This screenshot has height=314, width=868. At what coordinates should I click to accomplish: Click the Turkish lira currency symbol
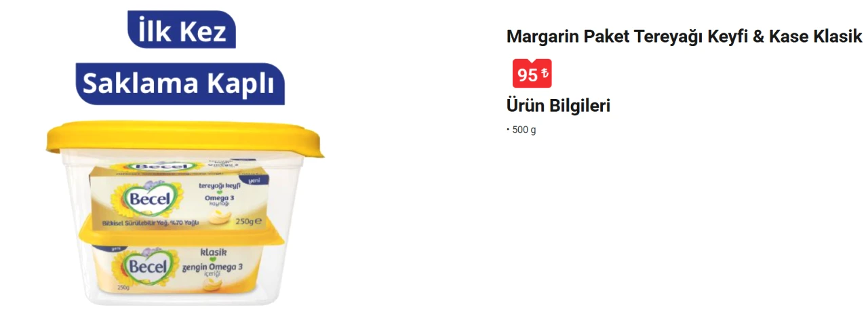tap(545, 73)
